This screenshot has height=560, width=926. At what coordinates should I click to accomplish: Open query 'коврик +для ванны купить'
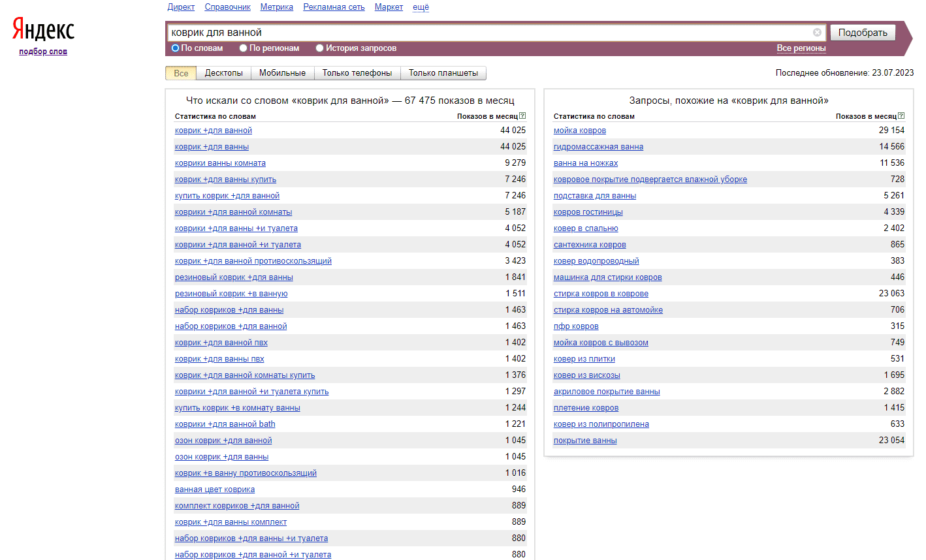(225, 179)
